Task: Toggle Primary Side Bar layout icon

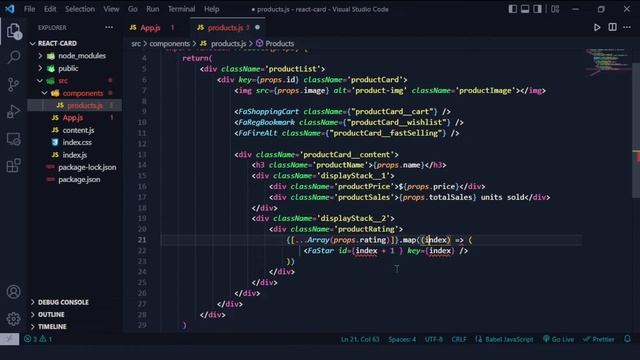Action: pos(513,9)
